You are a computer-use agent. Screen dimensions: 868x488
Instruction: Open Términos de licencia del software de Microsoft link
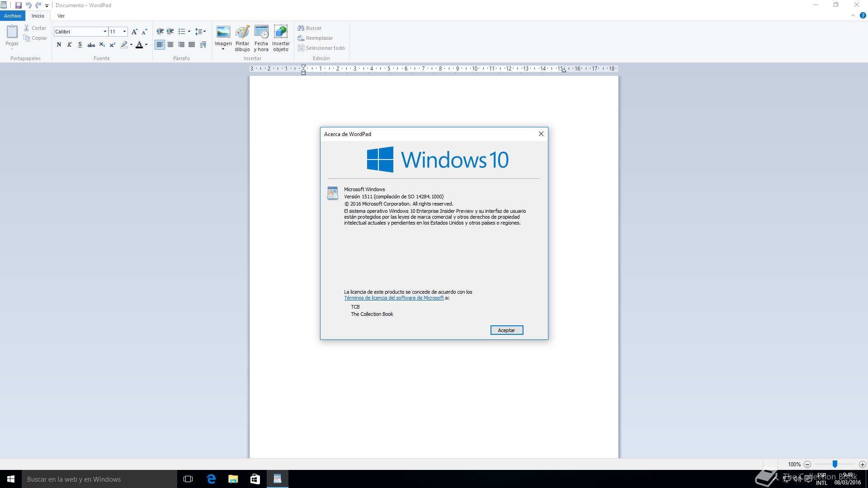(394, 298)
